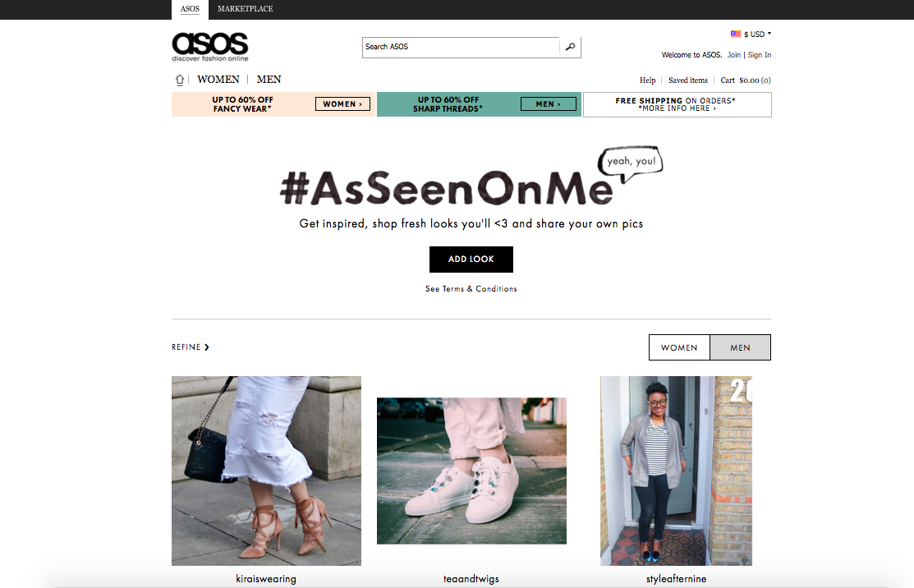Click the home icon beside WOMEN

180,80
